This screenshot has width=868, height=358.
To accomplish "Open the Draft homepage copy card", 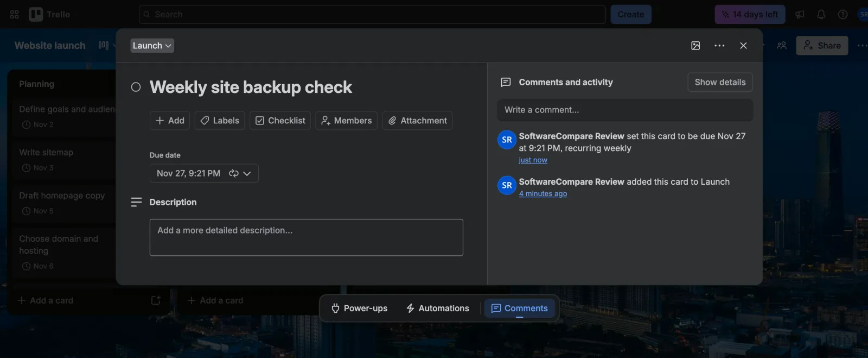I will pyautogui.click(x=65, y=203).
